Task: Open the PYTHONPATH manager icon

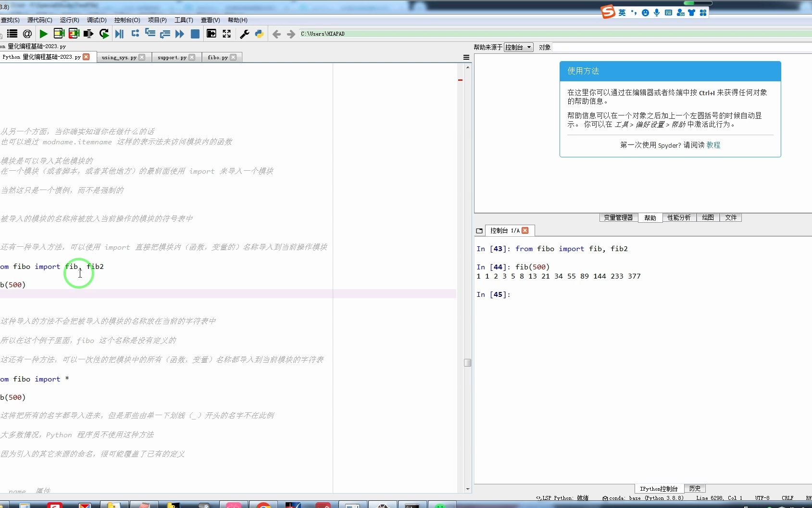Action: click(x=259, y=34)
